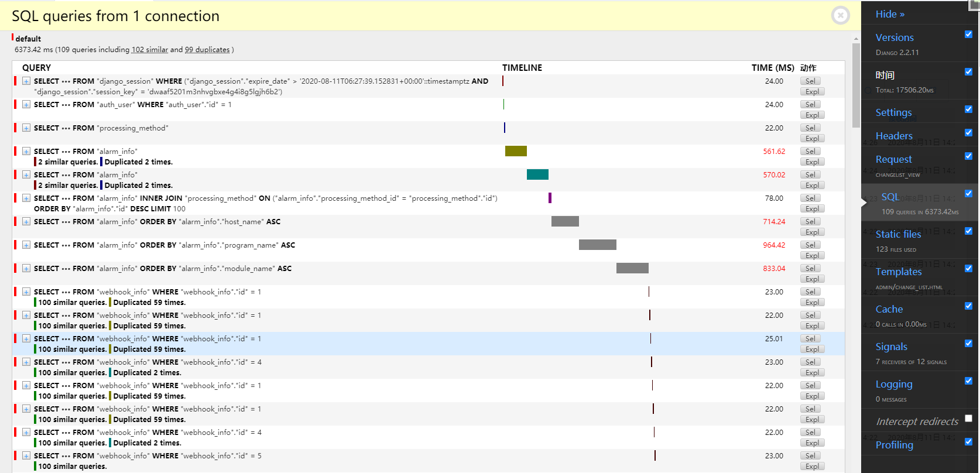Screen dimensions: 980x473
Task: Open the Signals panel
Action: (891, 347)
